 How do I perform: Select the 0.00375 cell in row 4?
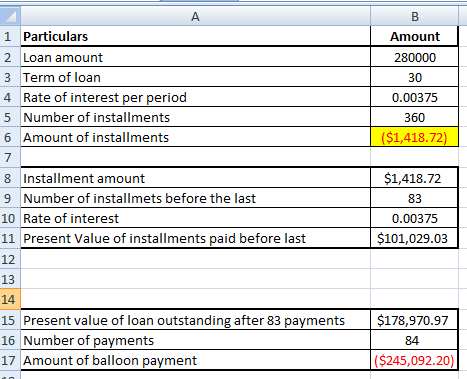click(x=414, y=97)
